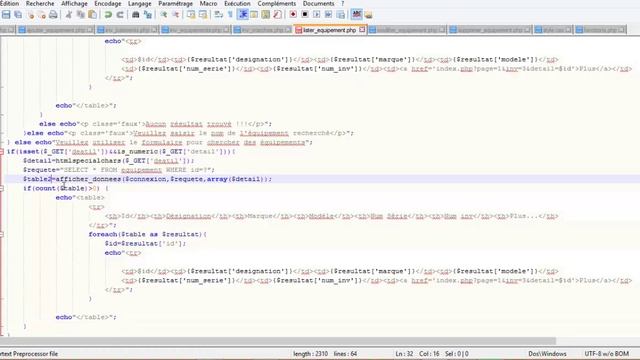Open the Edition menu

click(9, 3)
